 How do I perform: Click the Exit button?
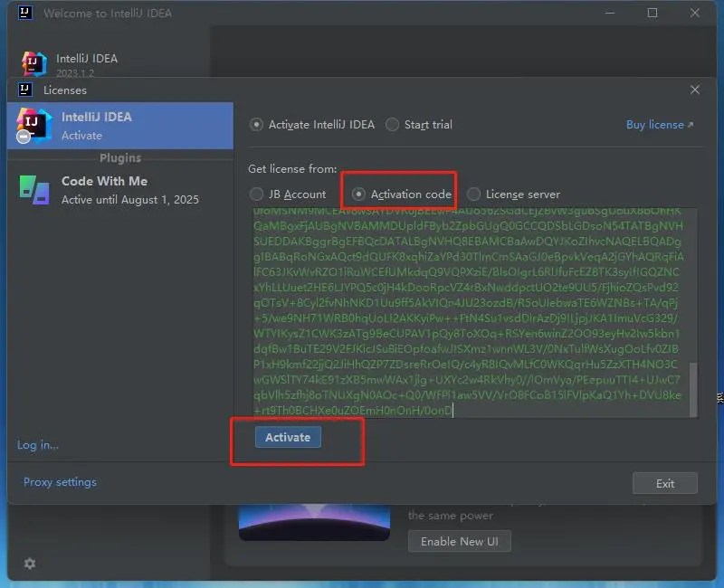point(664,482)
